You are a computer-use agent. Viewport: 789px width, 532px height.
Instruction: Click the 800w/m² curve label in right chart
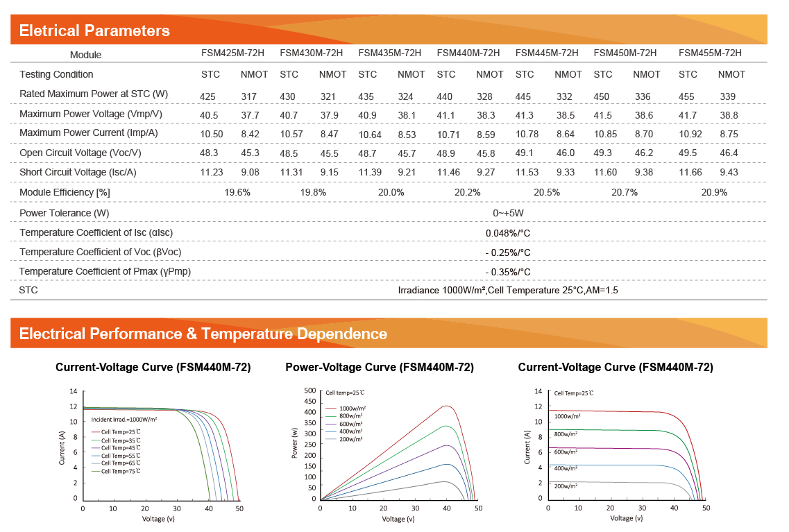pyautogui.click(x=566, y=434)
